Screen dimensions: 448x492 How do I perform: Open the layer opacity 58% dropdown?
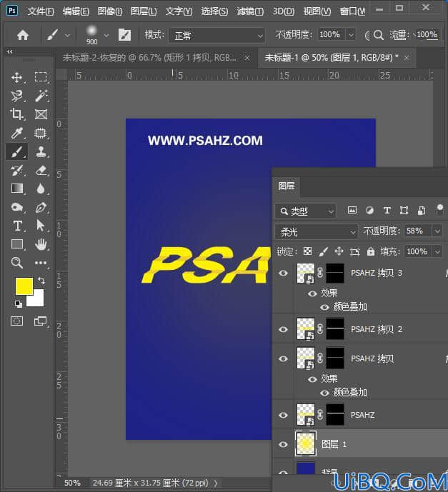[x=437, y=231]
